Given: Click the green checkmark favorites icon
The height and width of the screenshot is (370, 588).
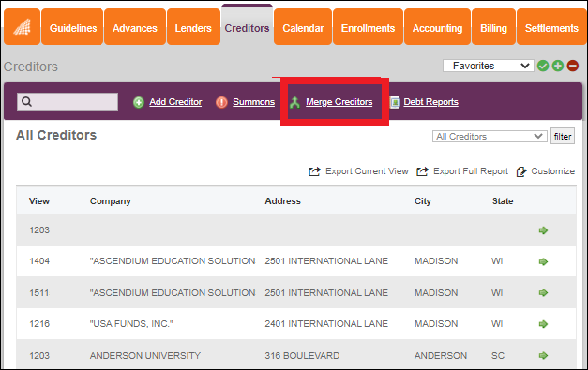Looking at the screenshot, I should click(543, 66).
